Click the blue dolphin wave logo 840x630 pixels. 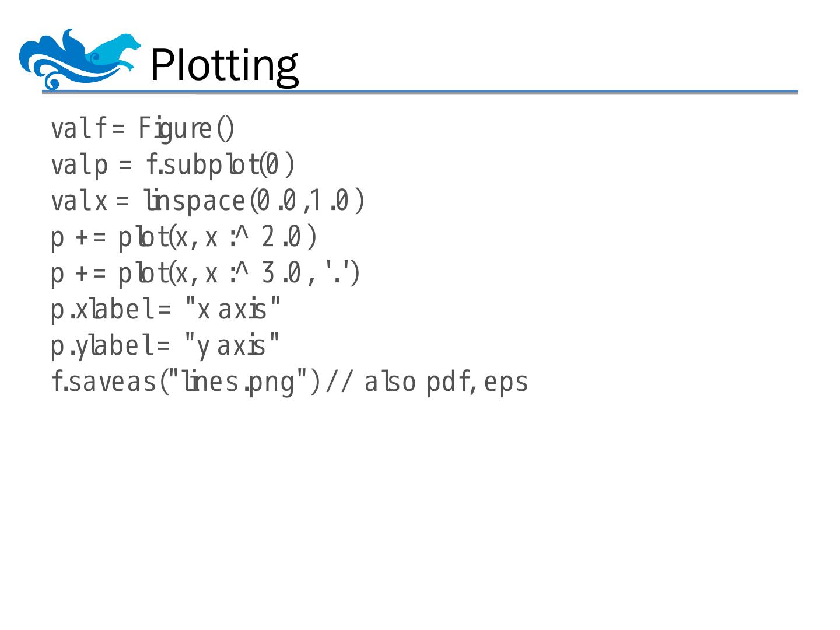(x=80, y=60)
